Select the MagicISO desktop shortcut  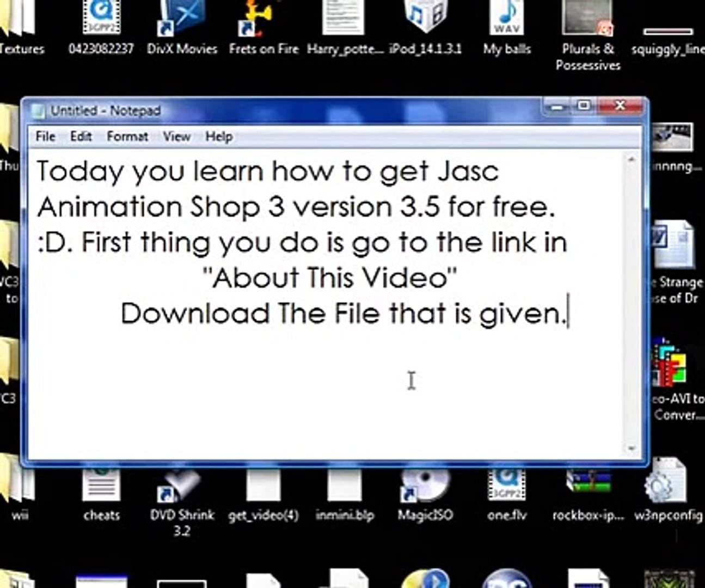[x=425, y=494]
